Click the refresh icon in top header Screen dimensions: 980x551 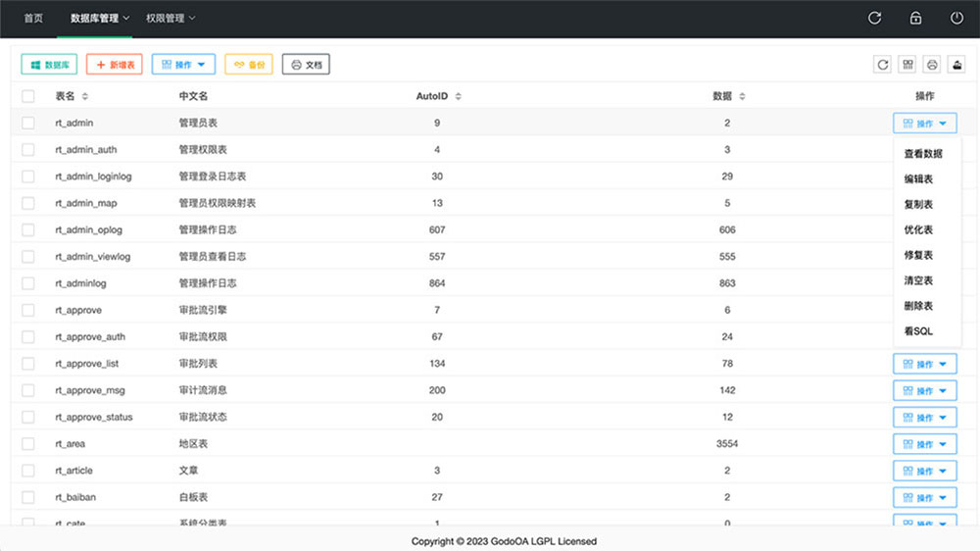(x=874, y=18)
